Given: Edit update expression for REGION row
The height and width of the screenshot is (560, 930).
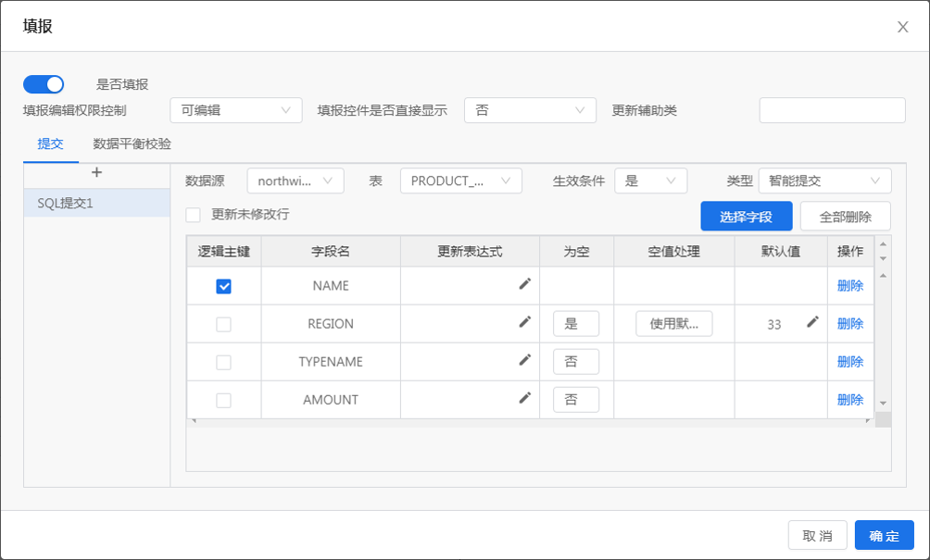Looking at the screenshot, I should [525, 322].
